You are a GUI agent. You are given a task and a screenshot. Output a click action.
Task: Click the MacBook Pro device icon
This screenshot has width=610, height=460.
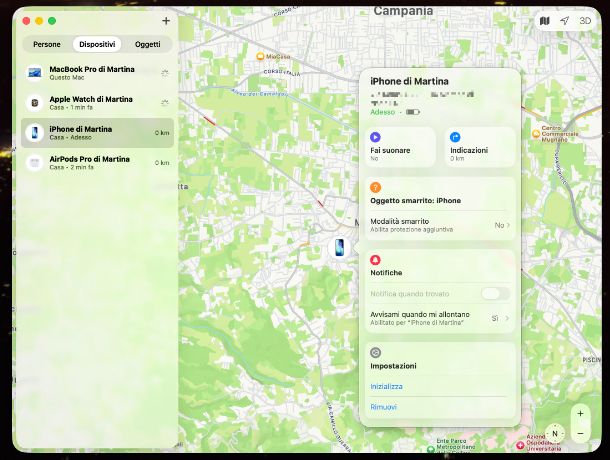(35, 73)
